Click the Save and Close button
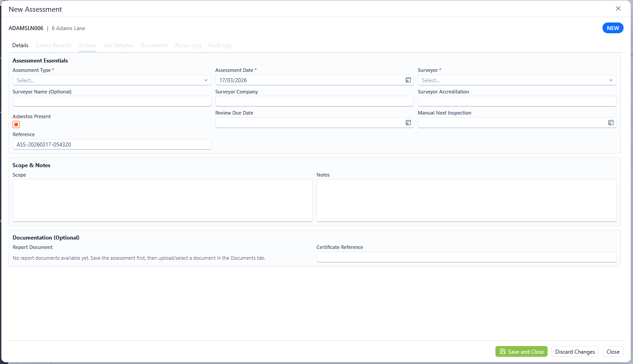This screenshot has height=364, width=633. (x=521, y=351)
